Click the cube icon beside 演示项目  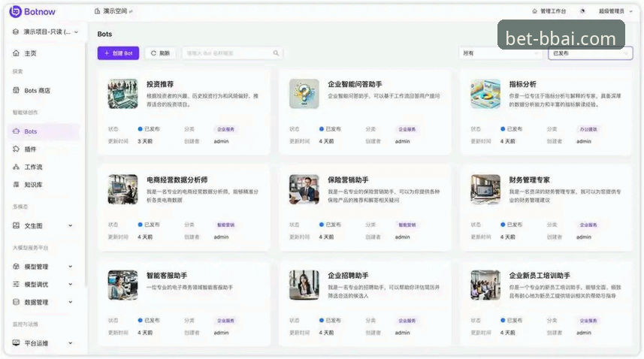(16, 32)
